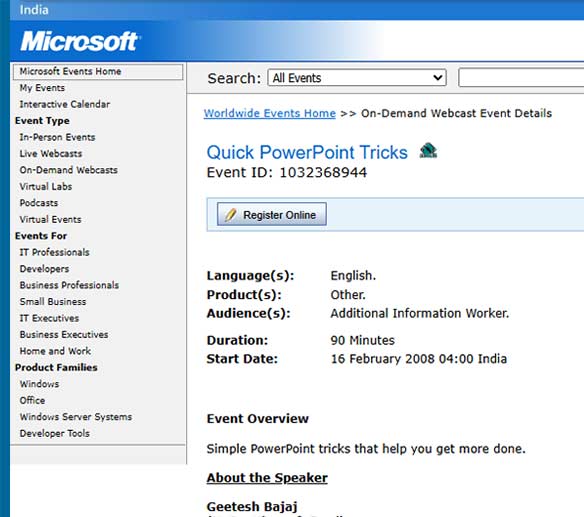This screenshot has height=517, width=584.
Task: Click the On-Demand Webcast Event Details breadcrumb
Action: [456, 113]
